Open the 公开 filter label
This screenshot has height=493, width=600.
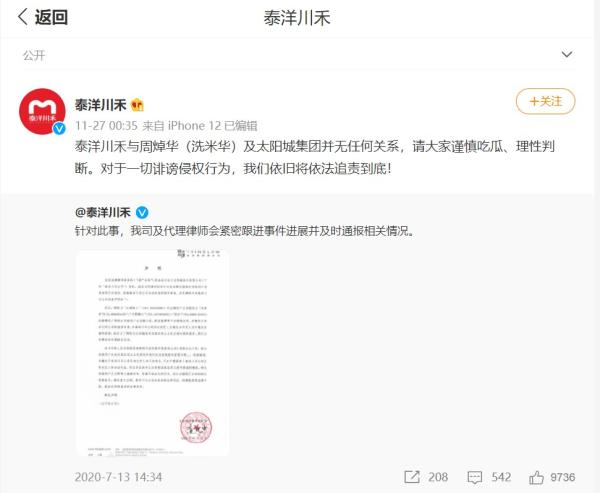point(34,55)
